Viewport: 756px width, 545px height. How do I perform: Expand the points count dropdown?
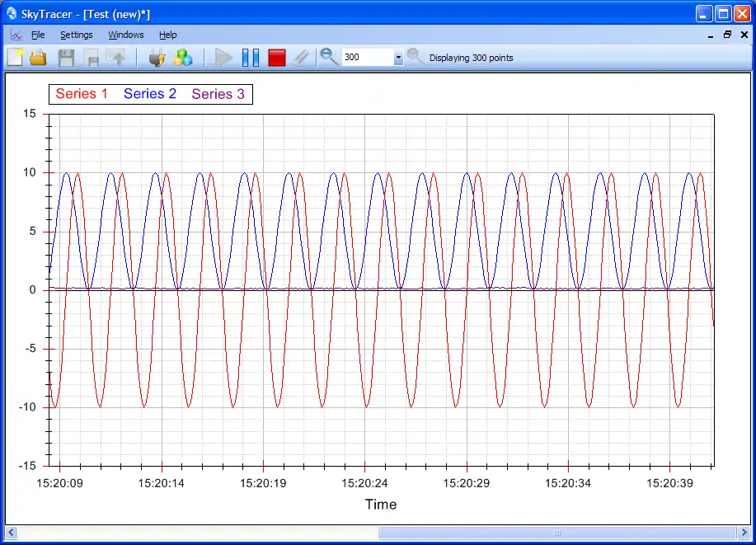coord(398,58)
